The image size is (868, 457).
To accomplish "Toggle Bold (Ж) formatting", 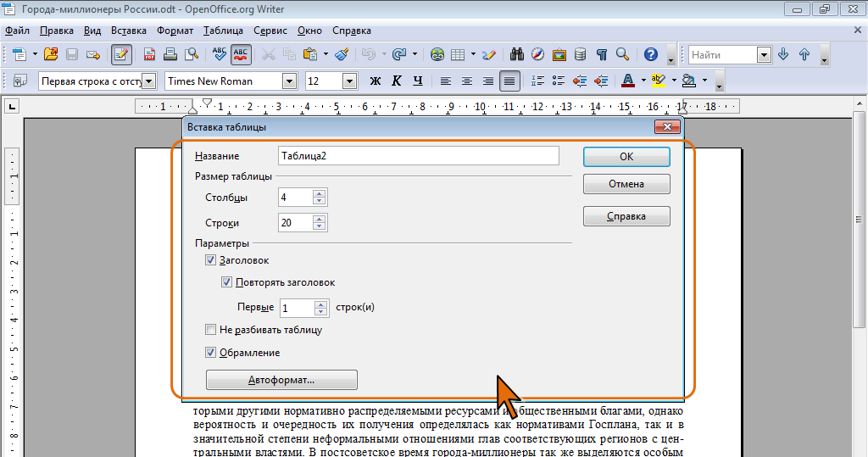I will (x=376, y=81).
